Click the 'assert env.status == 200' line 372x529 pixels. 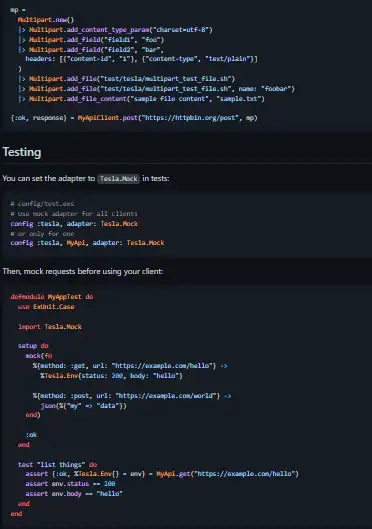point(70,484)
